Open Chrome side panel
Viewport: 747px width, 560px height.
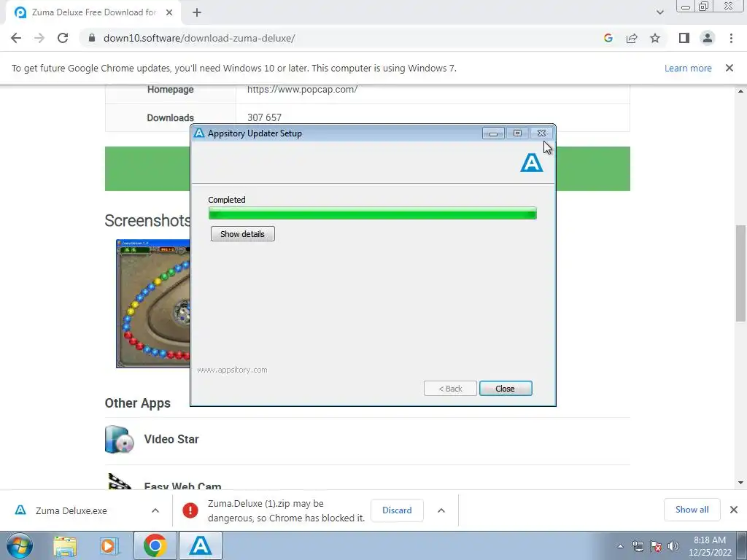[684, 38]
